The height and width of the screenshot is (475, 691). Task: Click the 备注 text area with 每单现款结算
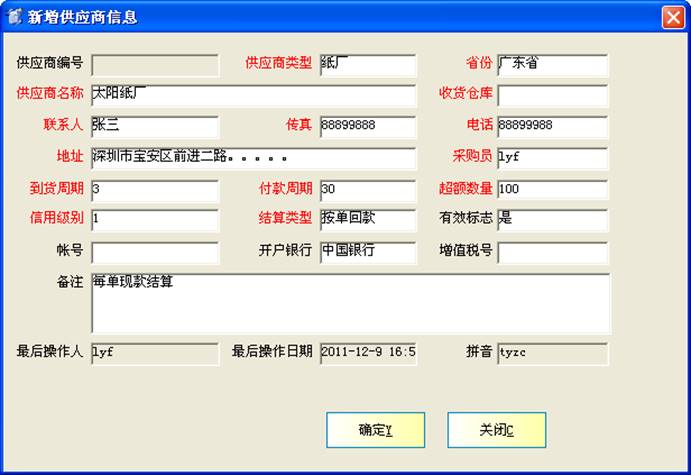click(x=351, y=303)
